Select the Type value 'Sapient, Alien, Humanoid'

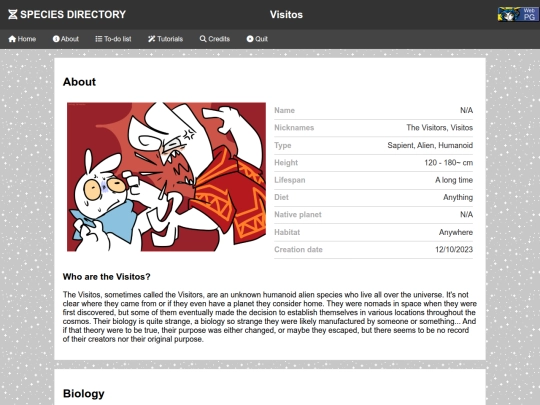(430, 145)
